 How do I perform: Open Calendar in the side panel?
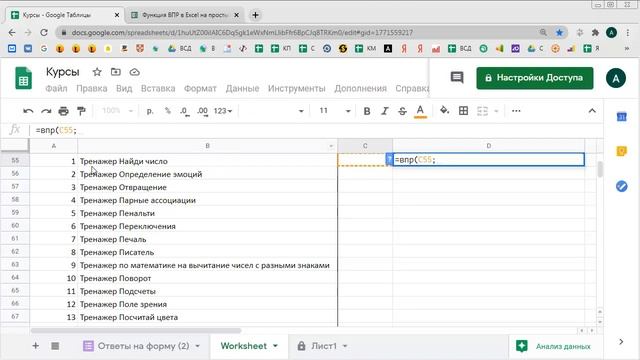tap(621, 117)
